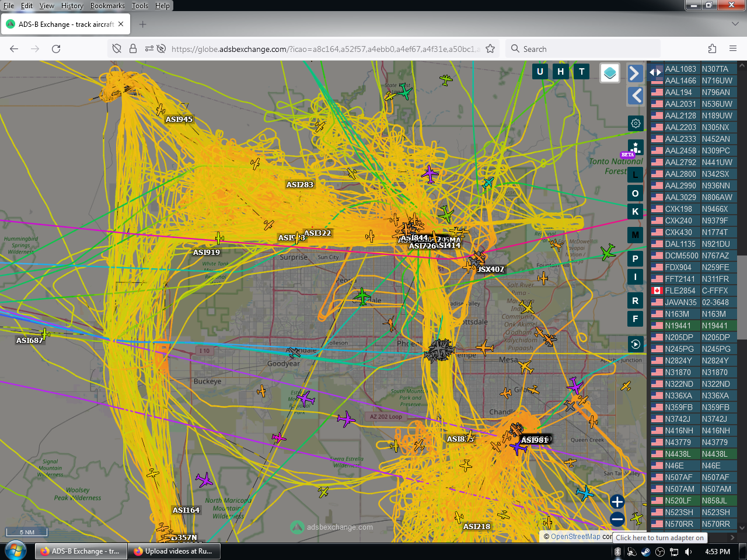Select the FLE2854 C-FFFX aircraft row
Viewport: 747px width, 560px height.
coord(694,290)
